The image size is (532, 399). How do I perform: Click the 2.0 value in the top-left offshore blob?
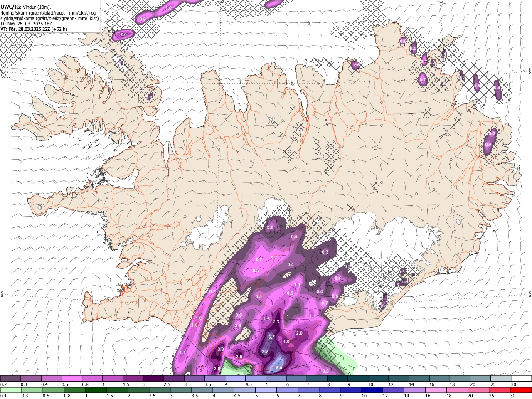point(123,35)
